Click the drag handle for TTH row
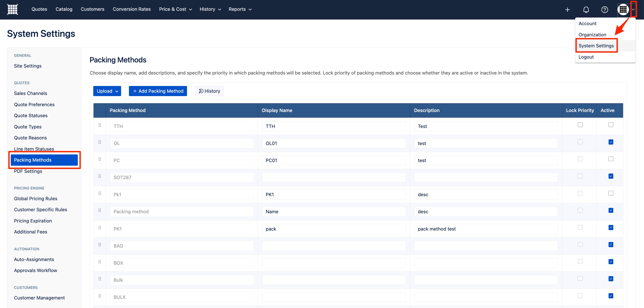The image size is (644, 308). 100,125
